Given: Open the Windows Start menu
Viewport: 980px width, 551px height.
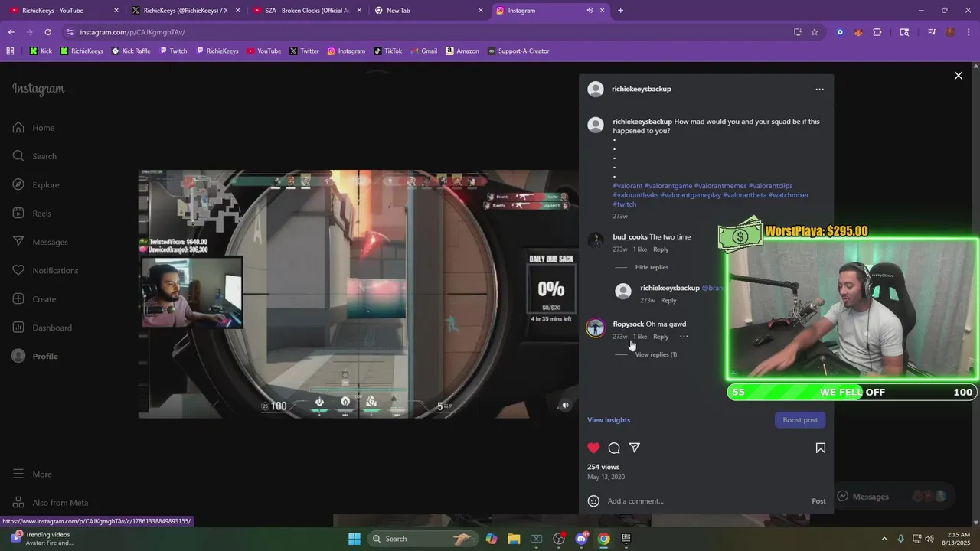Looking at the screenshot, I should 354,539.
